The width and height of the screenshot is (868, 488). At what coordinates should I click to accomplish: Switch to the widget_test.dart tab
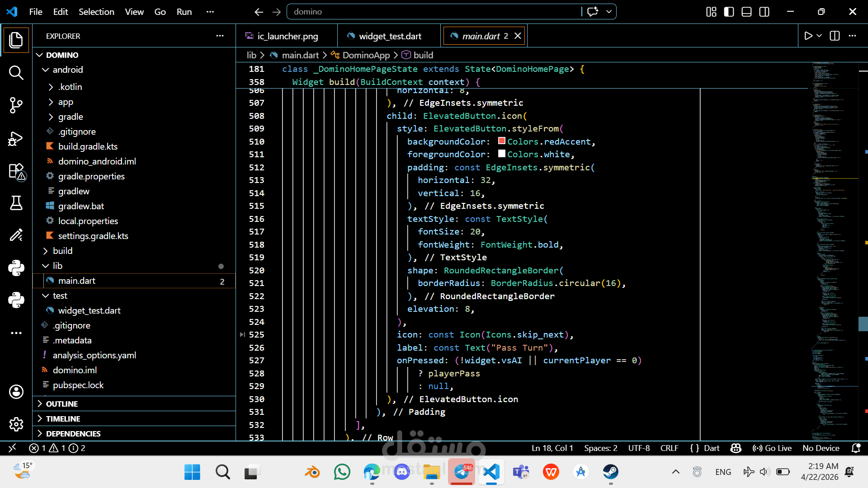coord(389,36)
